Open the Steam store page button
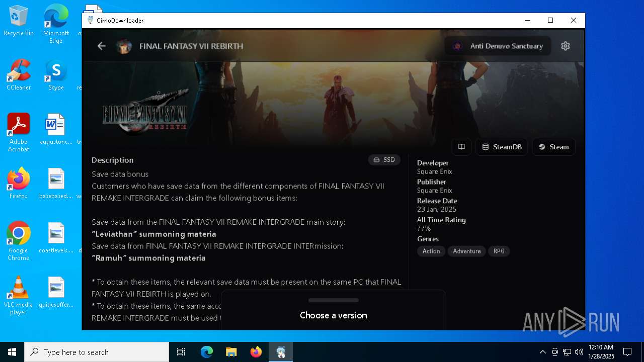 pyautogui.click(x=553, y=147)
